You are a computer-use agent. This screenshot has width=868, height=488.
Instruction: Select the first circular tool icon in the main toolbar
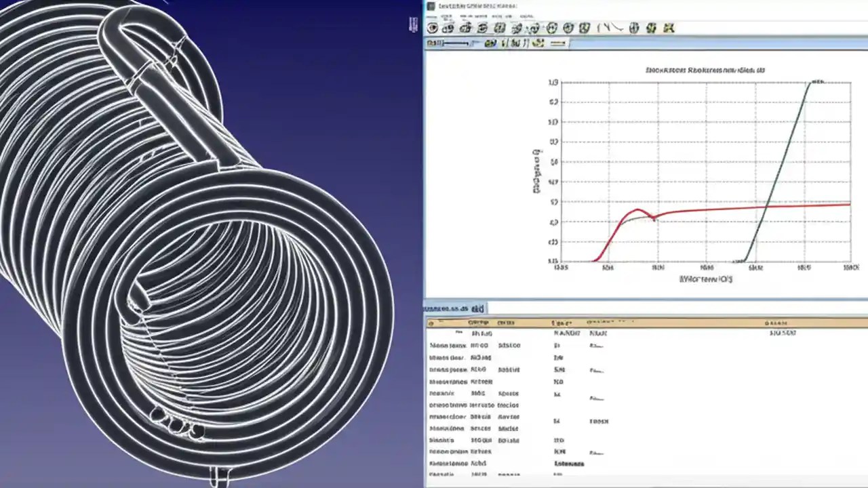click(432, 28)
